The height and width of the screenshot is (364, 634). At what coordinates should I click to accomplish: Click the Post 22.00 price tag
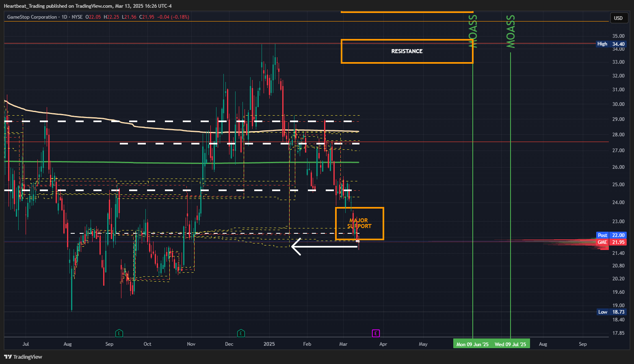coord(611,235)
